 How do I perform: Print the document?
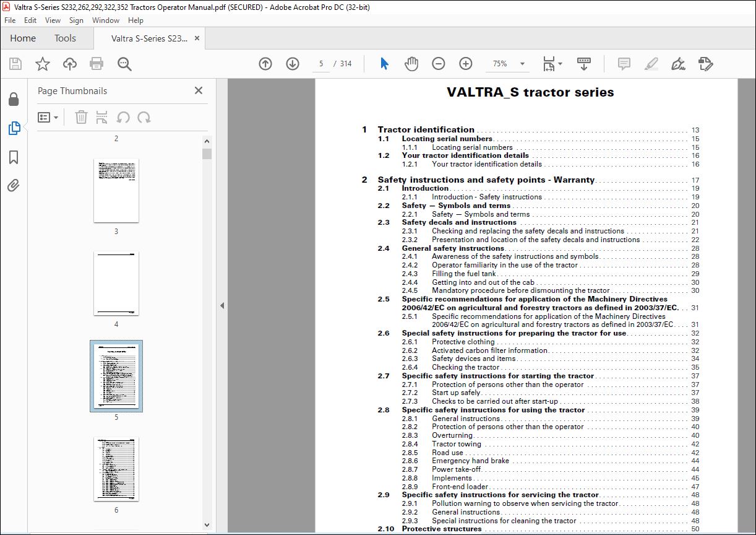point(97,64)
